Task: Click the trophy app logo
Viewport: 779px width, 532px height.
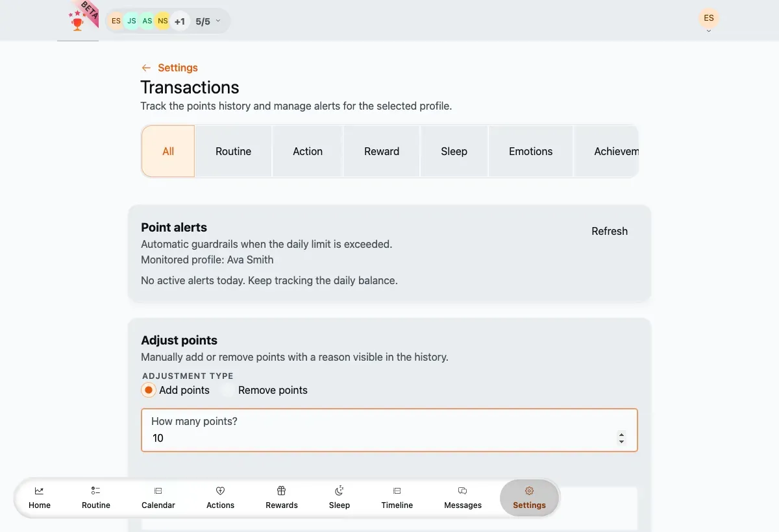Action: click(x=78, y=21)
